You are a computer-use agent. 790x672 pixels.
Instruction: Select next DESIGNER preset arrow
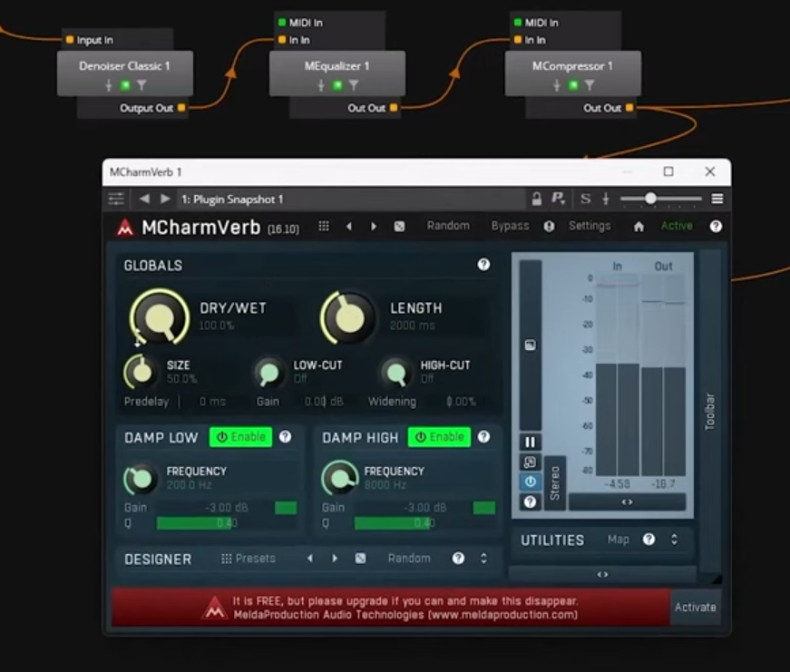(x=335, y=558)
